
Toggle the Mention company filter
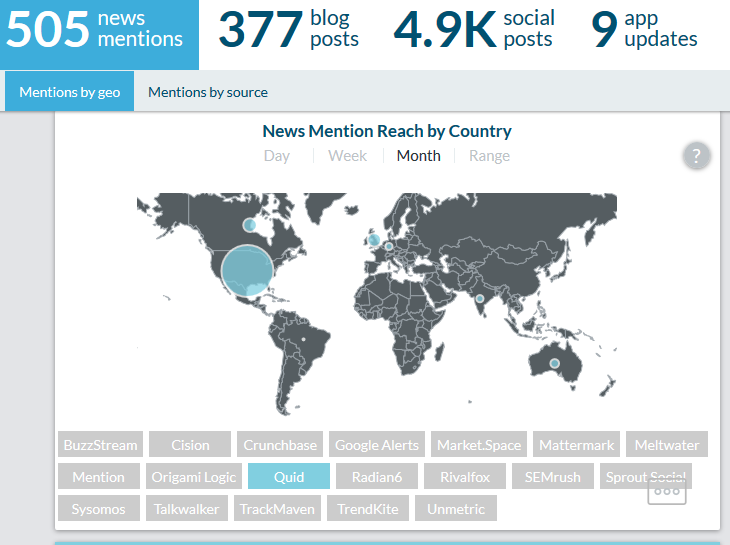99,477
